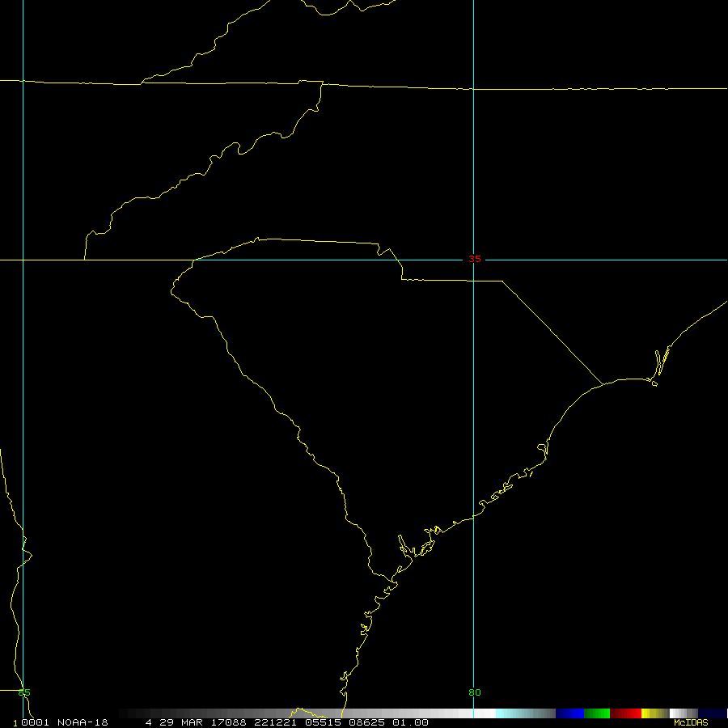Click the yellow segment of the color bar
The height and width of the screenshot is (728, 728).
[x=654, y=713]
